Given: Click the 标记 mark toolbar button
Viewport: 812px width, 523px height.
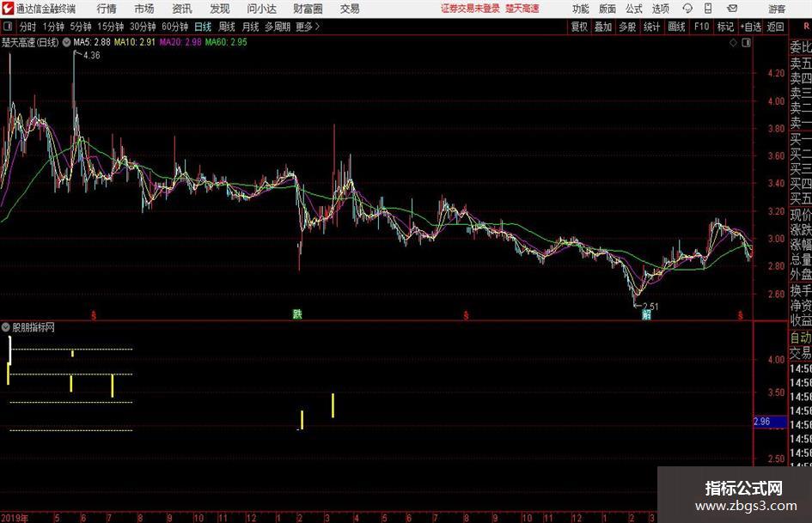Looking at the screenshot, I should [725, 27].
